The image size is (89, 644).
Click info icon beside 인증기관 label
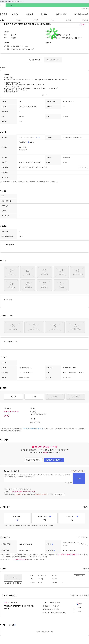point(52,544)
